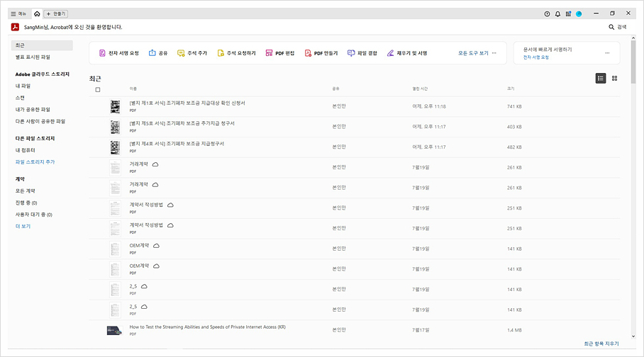Sort by the 열린 시간 column header
The width and height of the screenshot is (644, 357).
(420, 89)
